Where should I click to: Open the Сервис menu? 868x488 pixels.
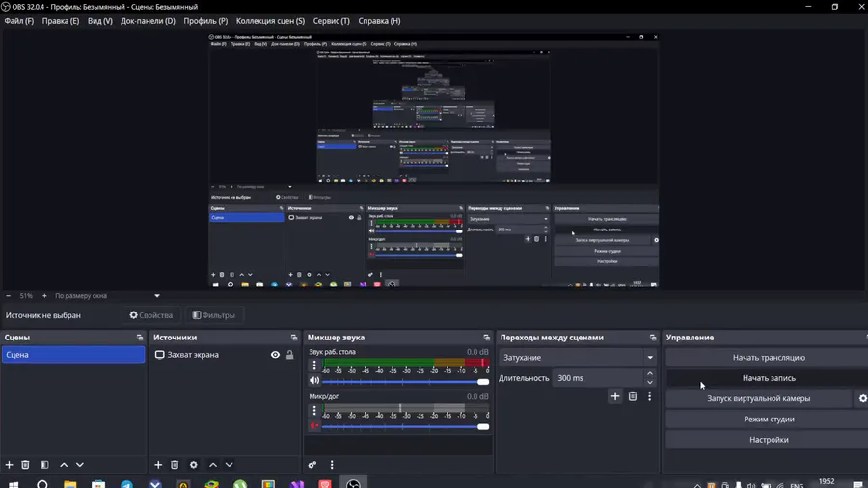point(331,21)
